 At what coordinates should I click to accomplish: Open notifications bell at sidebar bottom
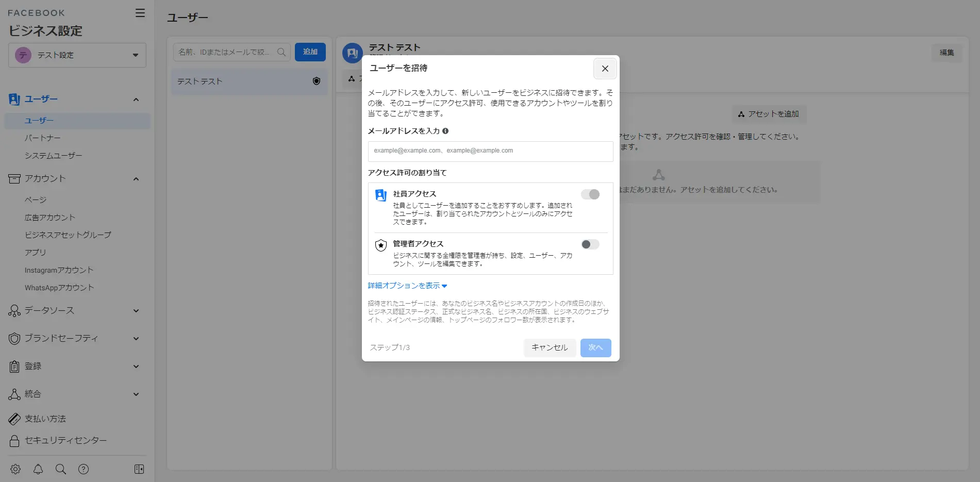pos(38,469)
